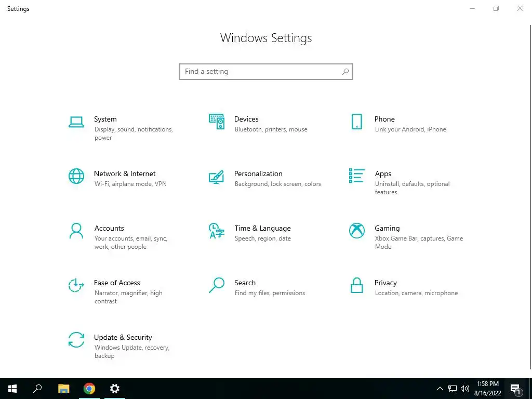The height and width of the screenshot is (399, 532).
Task: Click "Xbox Game Bar, captures, Game Mode" text
Action: [419, 243]
